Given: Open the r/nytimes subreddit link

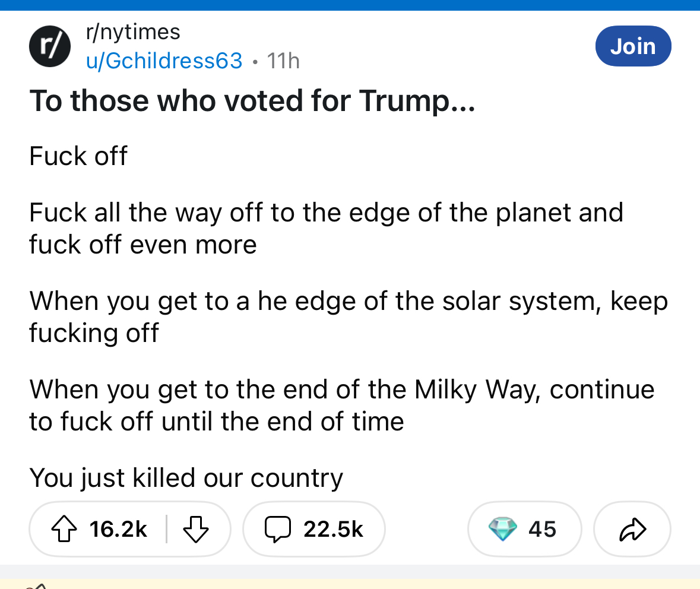Looking at the screenshot, I should pyautogui.click(x=133, y=31).
